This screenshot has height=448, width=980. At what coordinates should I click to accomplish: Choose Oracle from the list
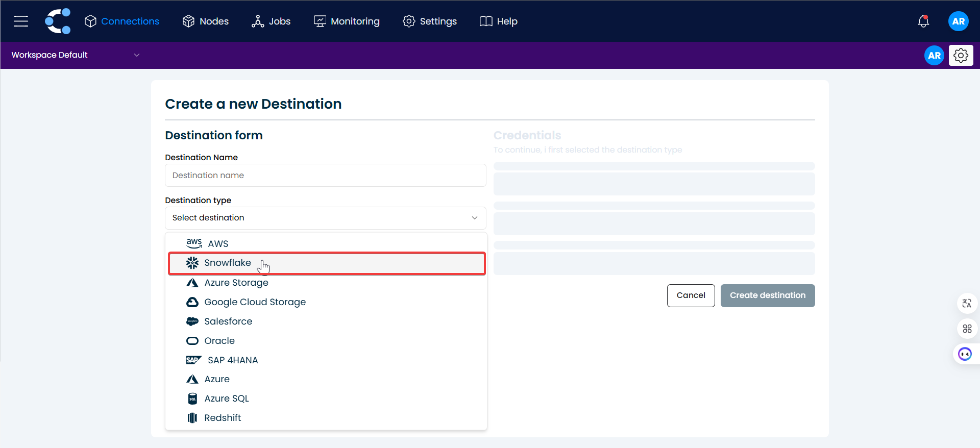tap(326, 341)
